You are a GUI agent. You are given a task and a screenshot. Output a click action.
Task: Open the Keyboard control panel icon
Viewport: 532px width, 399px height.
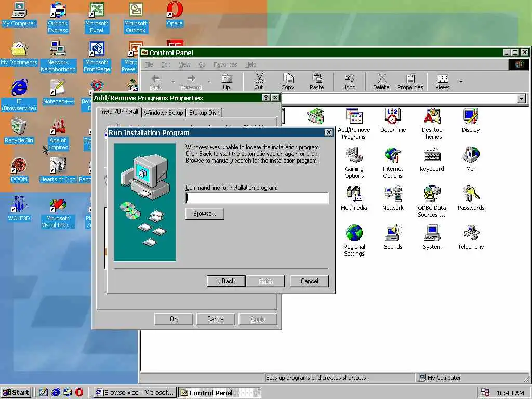point(432,159)
